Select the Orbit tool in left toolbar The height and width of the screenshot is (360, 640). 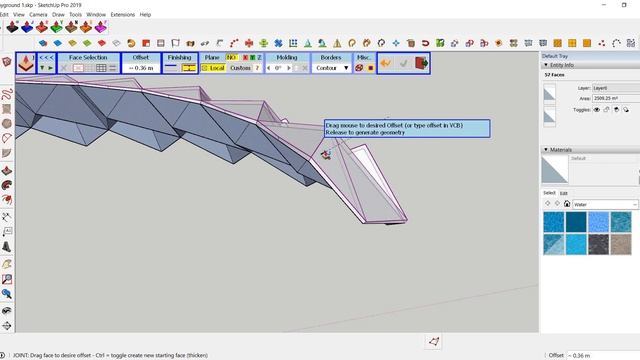click(7, 311)
